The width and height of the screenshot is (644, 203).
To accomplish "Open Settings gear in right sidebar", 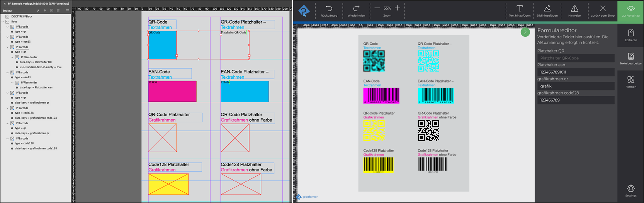I will (631, 188).
